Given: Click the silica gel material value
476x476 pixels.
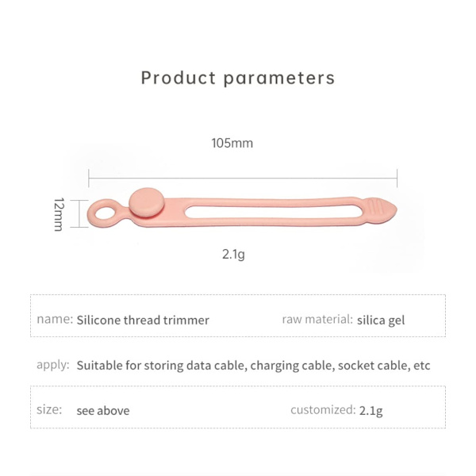Looking at the screenshot, I should click(x=381, y=320).
